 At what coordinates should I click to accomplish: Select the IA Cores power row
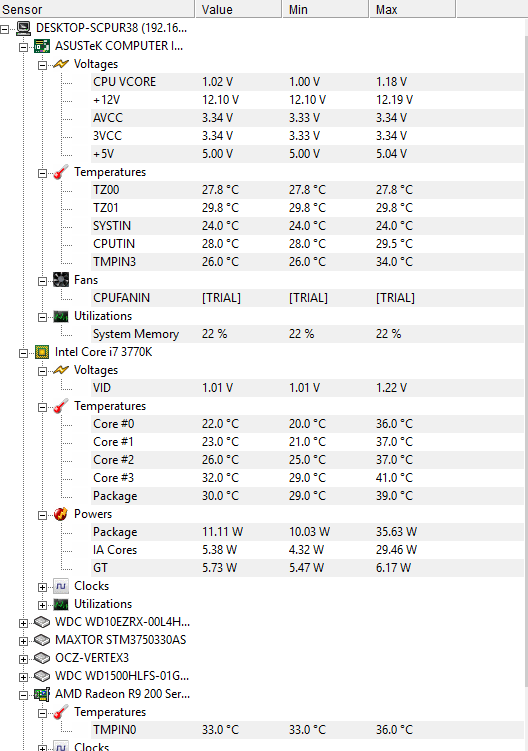[307, 550]
